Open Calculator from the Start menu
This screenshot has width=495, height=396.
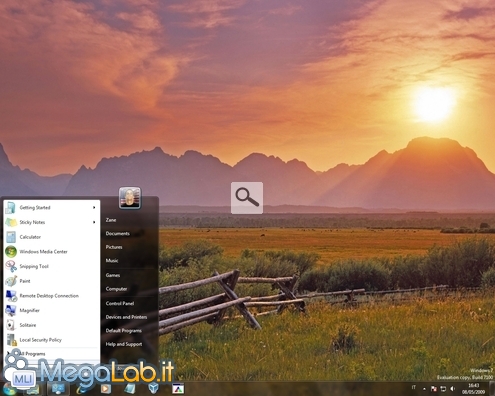point(52,237)
